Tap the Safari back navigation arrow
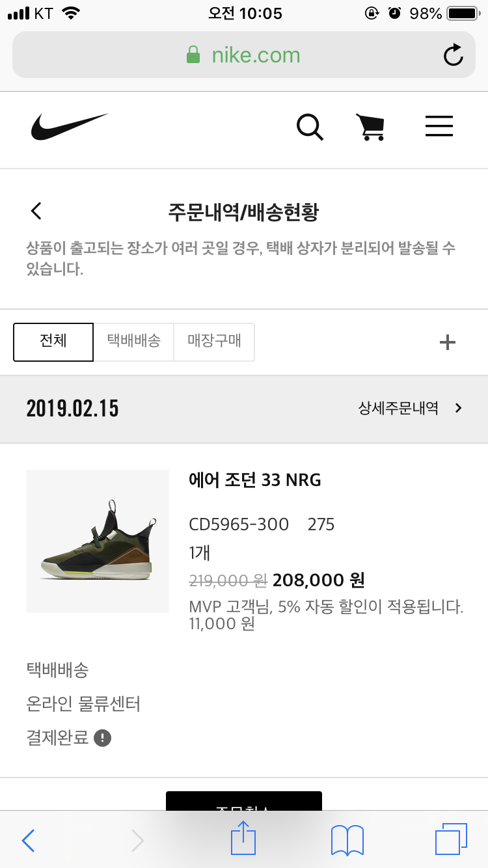Image resolution: width=488 pixels, height=868 pixels. 28,840
